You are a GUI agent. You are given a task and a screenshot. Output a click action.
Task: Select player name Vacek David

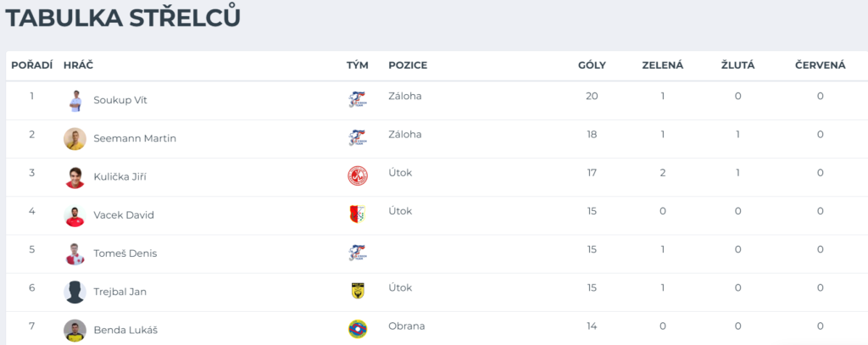pos(124,215)
